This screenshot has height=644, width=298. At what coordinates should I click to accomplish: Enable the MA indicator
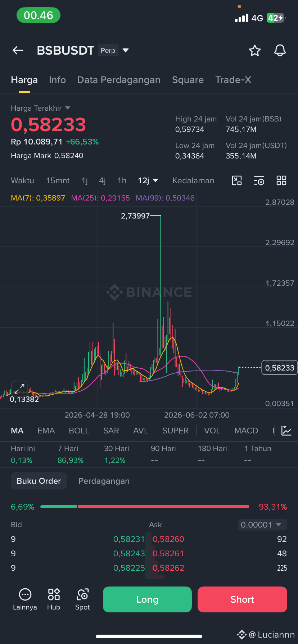coord(17,431)
